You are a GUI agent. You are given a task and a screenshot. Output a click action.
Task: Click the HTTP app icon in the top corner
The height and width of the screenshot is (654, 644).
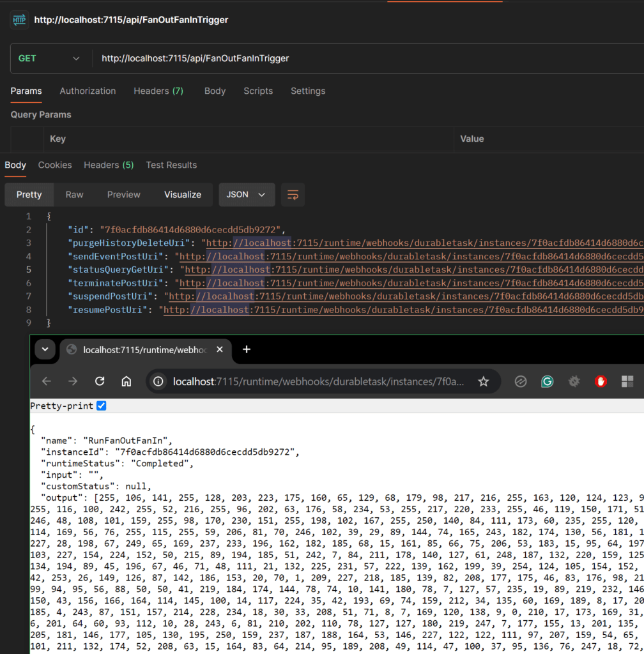(19, 19)
